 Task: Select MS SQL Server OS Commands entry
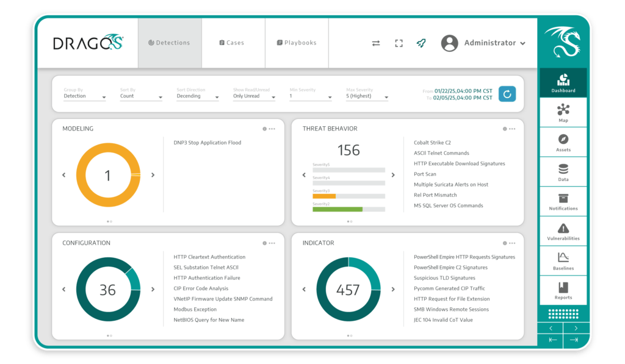(x=449, y=205)
